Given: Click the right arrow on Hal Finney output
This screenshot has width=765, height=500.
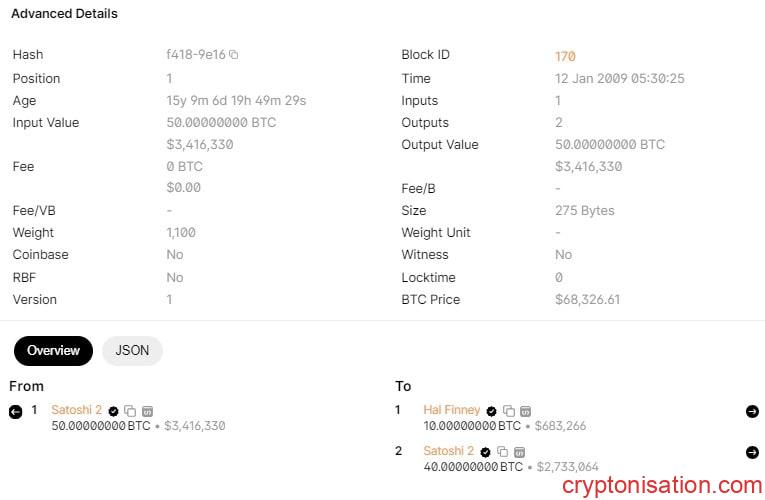Looking at the screenshot, I should click(x=752, y=411).
